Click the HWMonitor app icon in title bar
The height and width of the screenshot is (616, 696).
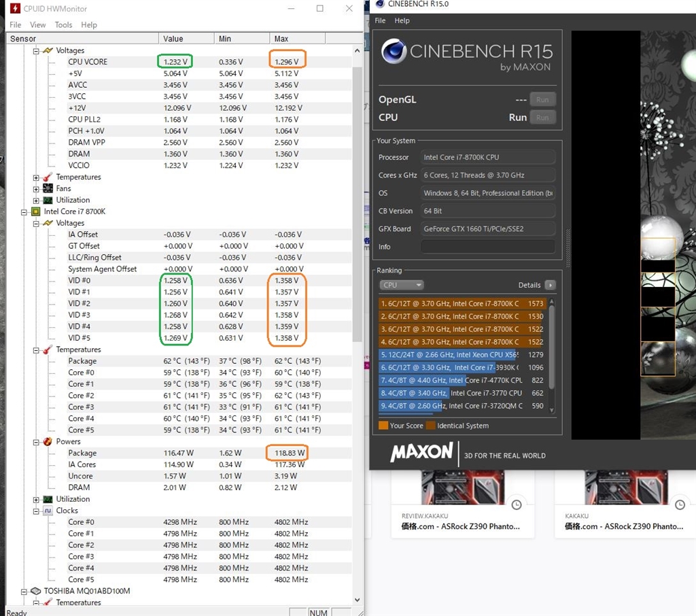(15, 8)
